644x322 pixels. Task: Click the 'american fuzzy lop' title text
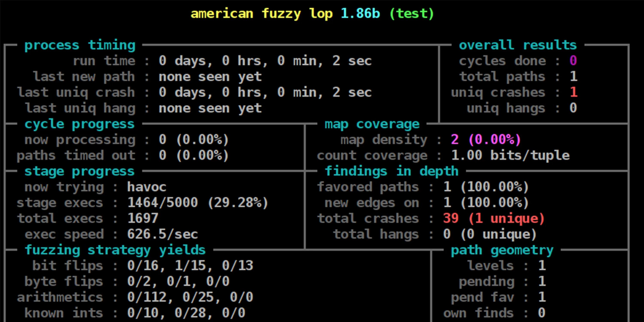tap(261, 14)
